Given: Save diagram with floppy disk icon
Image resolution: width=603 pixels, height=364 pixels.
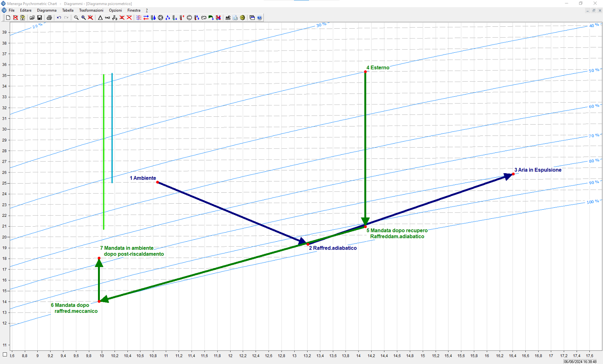Looking at the screenshot, I should click(x=40, y=18).
